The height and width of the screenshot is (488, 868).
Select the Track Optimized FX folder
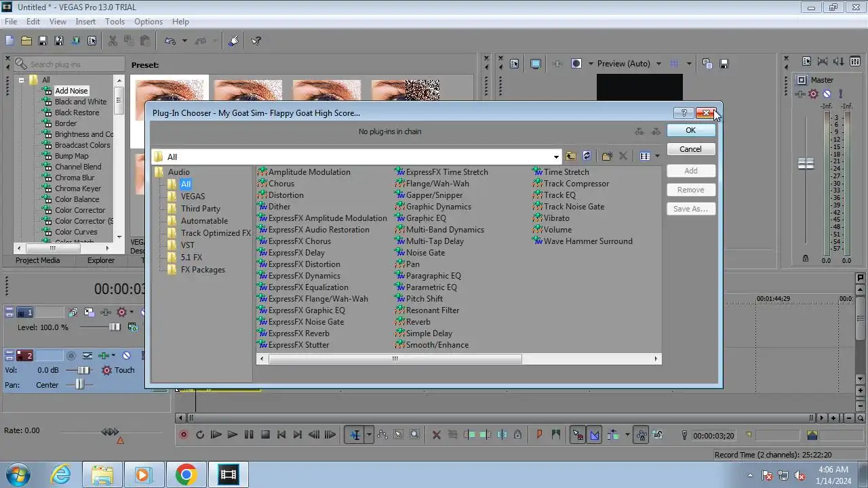point(216,233)
